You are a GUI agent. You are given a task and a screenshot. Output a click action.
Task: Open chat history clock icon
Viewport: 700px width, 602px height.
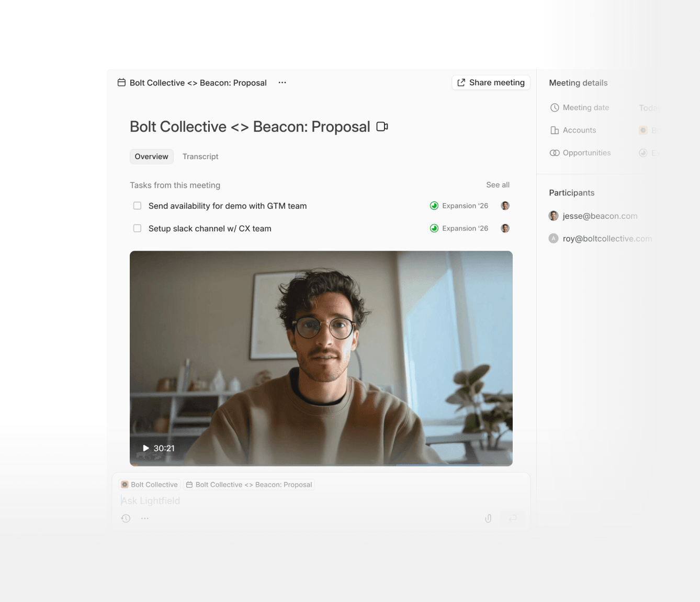click(126, 518)
